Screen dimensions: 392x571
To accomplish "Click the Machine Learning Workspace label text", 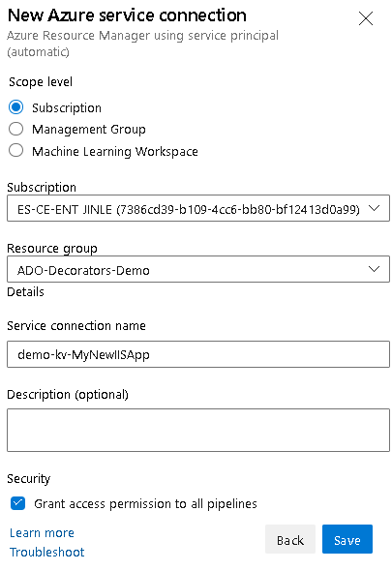I will 115,151.
